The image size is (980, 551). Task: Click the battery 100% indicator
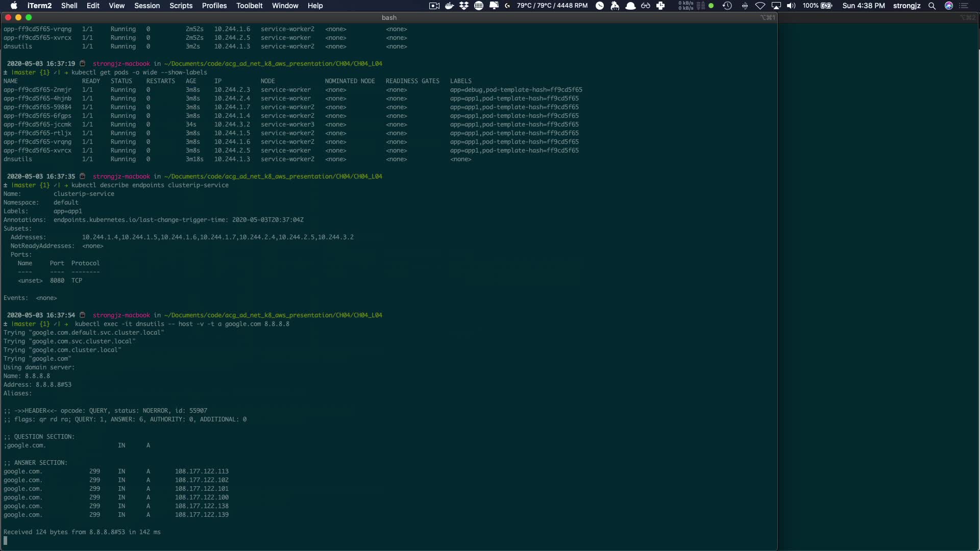click(817, 6)
